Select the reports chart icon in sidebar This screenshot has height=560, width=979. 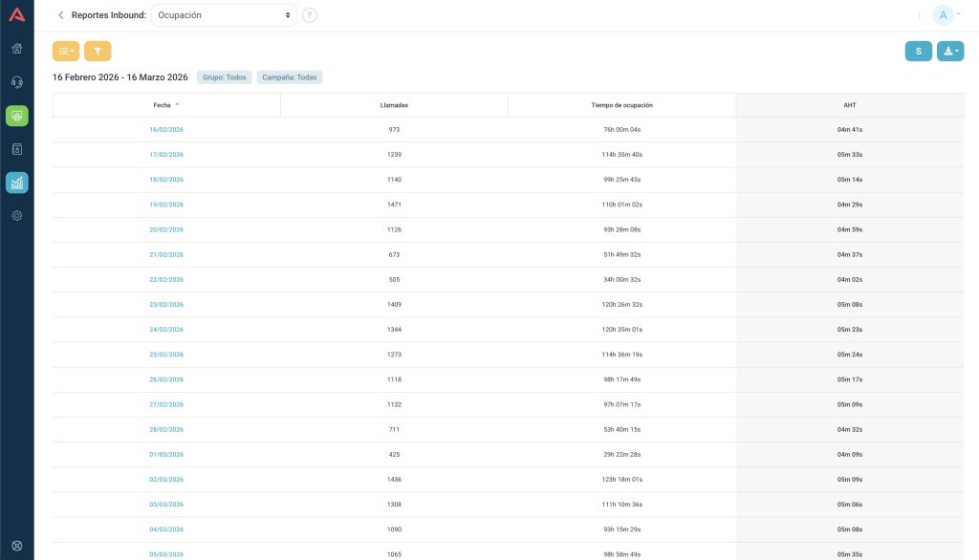(x=16, y=183)
